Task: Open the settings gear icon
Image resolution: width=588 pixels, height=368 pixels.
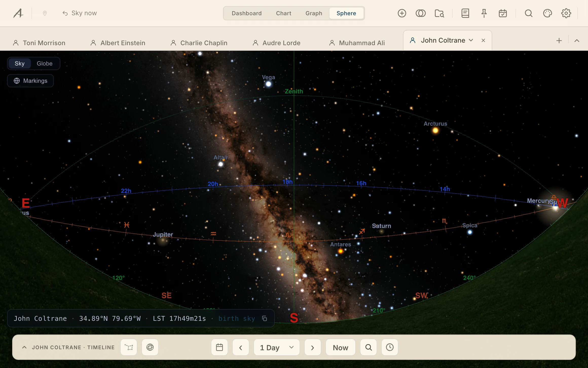Action: [x=566, y=13]
